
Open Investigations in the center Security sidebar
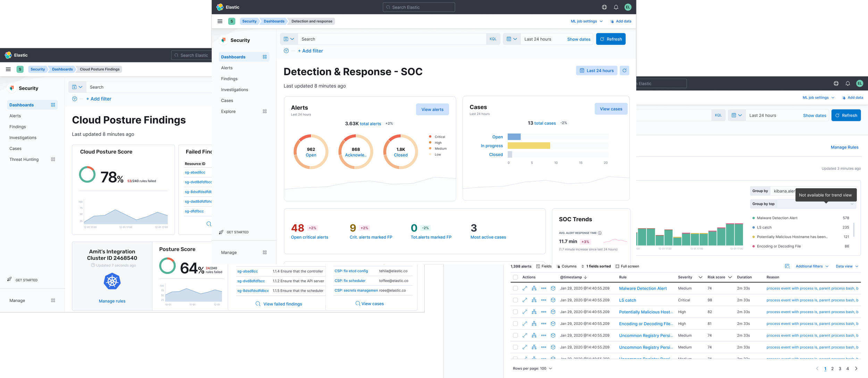pos(234,89)
